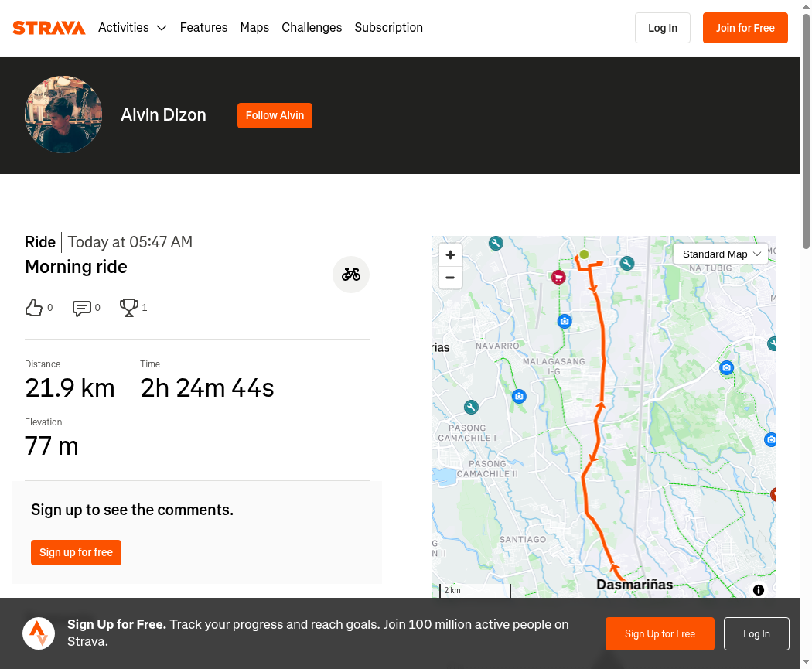This screenshot has height=669, width=812.
Task: Click the green route start marker
Action: pos(584,254)
